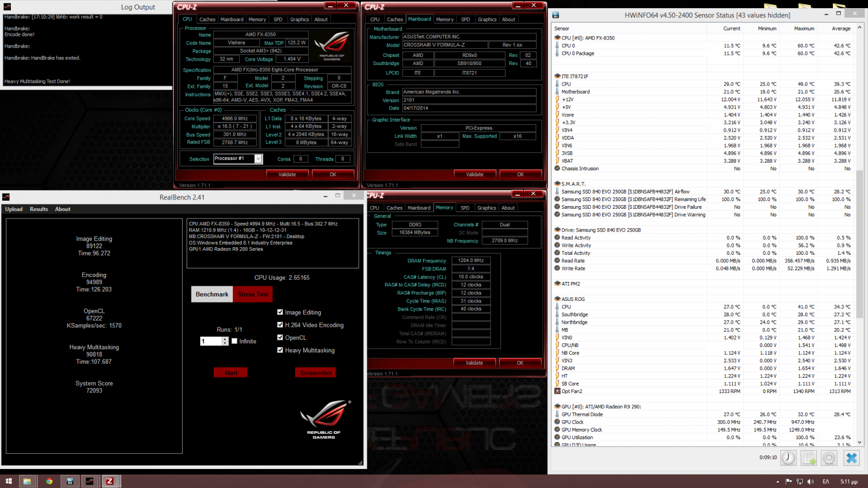Open RealBench About menu
868x488 pixels.
click(x=63, y=209)
